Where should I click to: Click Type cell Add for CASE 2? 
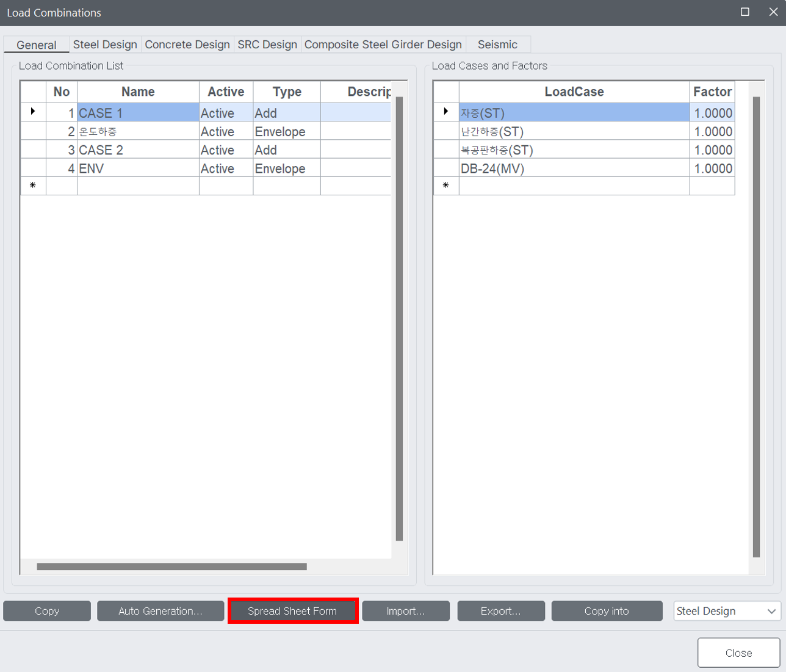(x=287, y=150)
